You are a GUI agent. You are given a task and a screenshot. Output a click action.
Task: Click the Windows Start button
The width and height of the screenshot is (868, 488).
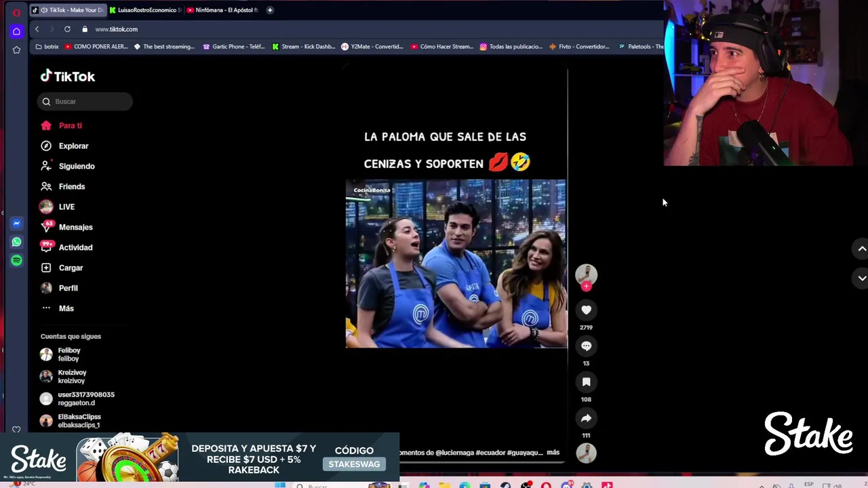(280, 485)
